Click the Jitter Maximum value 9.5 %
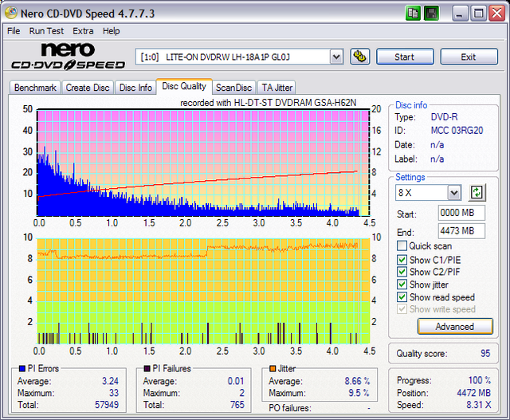This screenshot has width=510, height=420. click(x=359, y=393)
